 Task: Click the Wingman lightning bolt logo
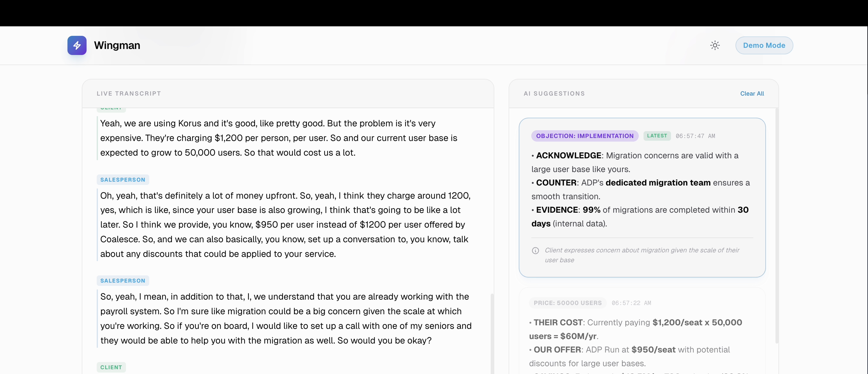(x=77, y=45)
